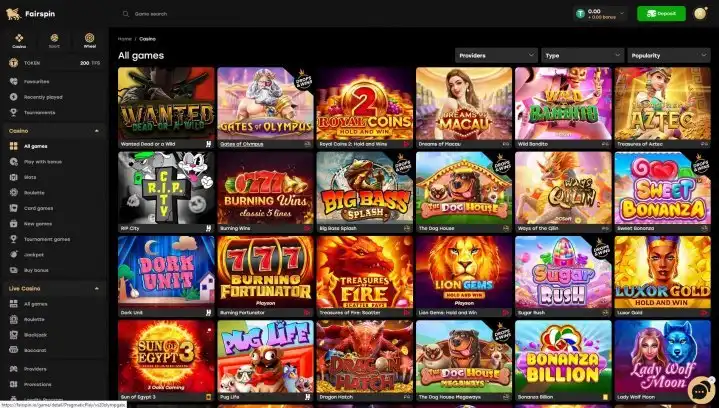Open the Wheel section icon
Screen dimensions: 719x408
89,38
